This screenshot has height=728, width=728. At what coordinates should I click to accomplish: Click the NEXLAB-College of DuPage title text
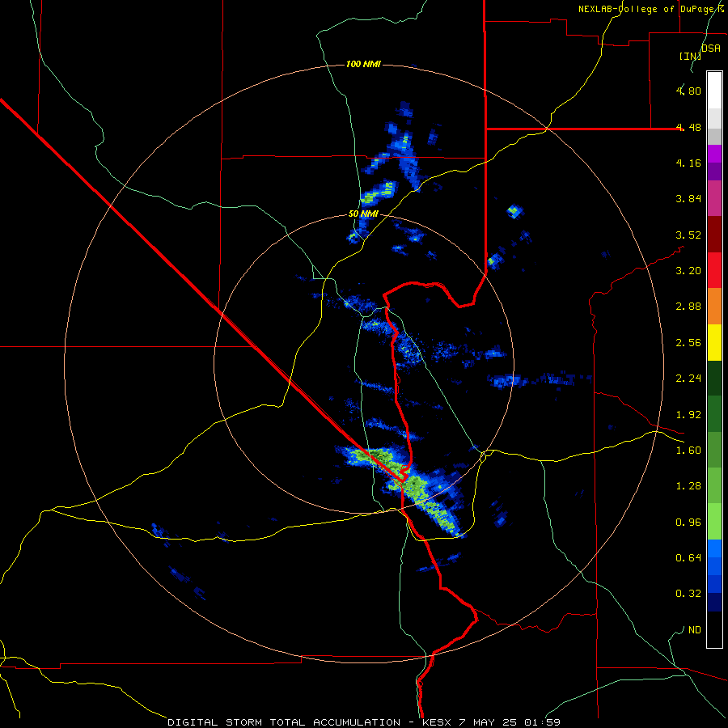[x=651, y=9]
